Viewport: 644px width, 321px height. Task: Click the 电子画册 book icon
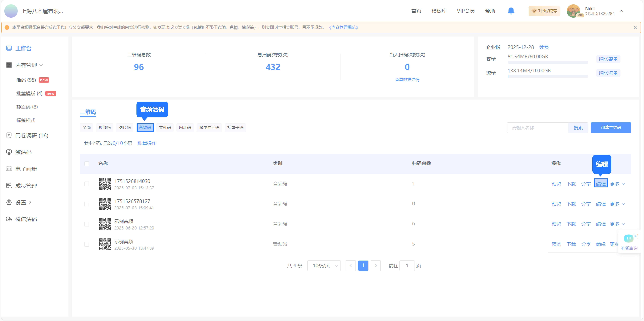point(9,169)
